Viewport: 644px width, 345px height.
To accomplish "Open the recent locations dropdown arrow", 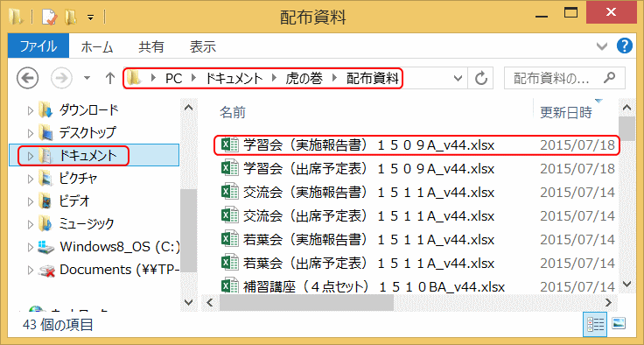I will click(87, 78).
